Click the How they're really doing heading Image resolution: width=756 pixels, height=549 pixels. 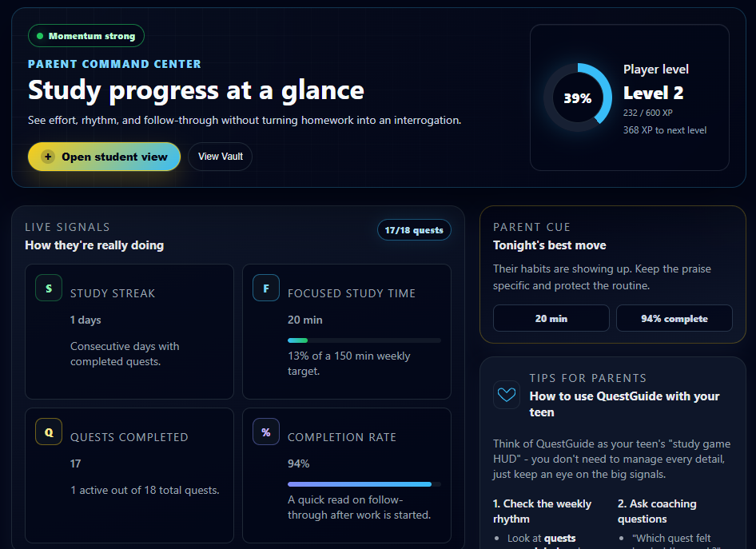click(94, 245)
